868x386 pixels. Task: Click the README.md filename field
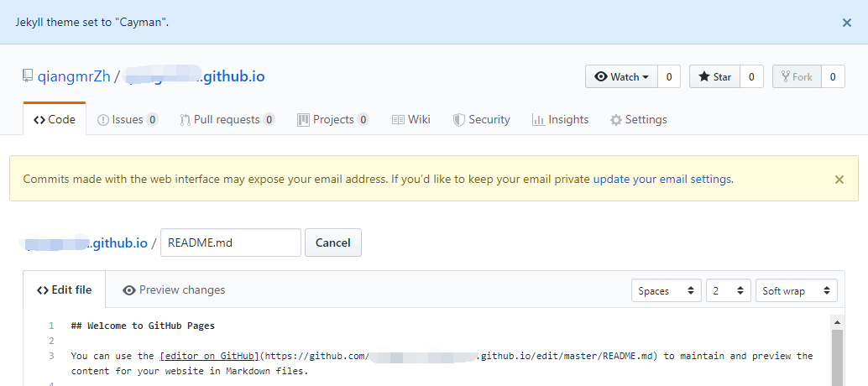tap(231, 243)
